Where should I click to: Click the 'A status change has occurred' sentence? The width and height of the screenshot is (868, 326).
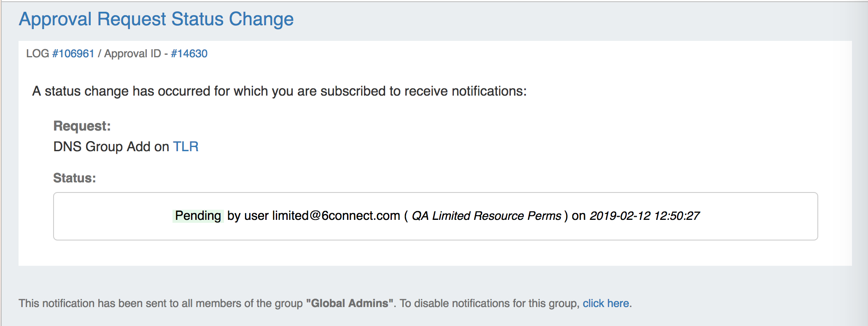click(279, 91)
